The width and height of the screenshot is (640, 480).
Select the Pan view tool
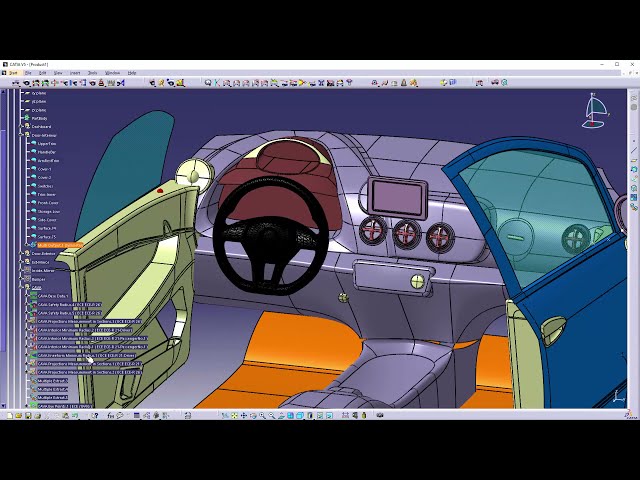(x=244, y=416)
